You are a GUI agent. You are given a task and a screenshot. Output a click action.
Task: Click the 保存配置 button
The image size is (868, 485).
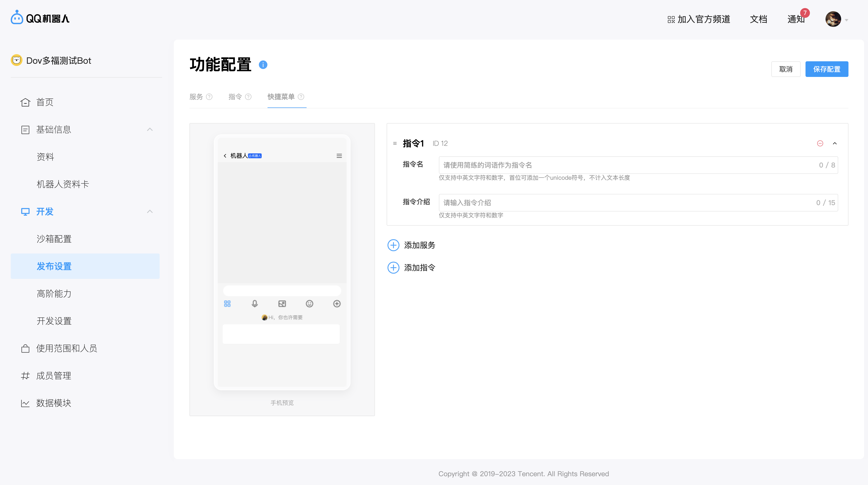pyautogui.click(x=827, y=69)
